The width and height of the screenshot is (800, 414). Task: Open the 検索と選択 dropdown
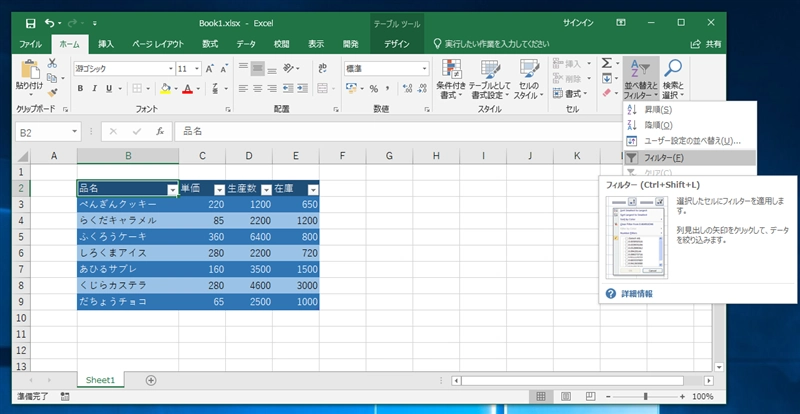[673, 79]
